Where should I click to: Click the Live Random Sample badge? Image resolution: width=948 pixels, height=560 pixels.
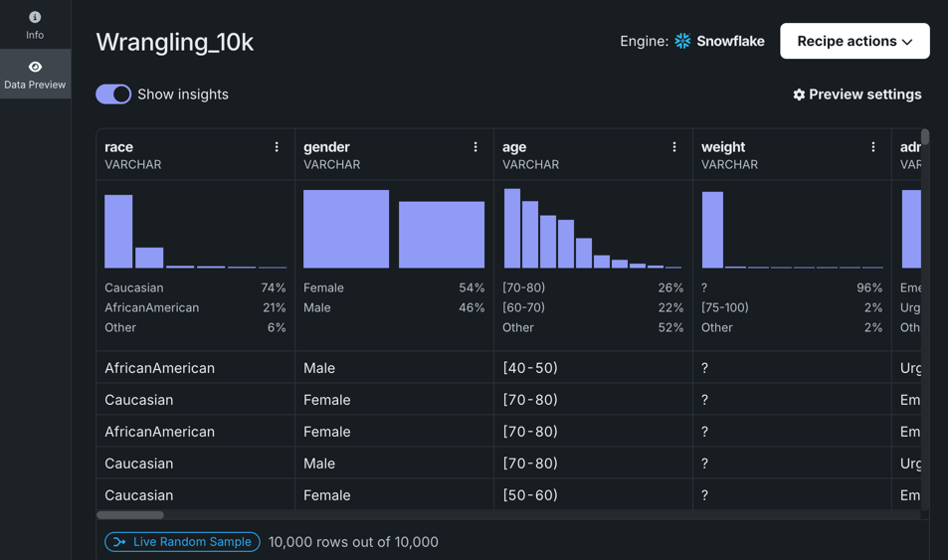coord(182,542)
